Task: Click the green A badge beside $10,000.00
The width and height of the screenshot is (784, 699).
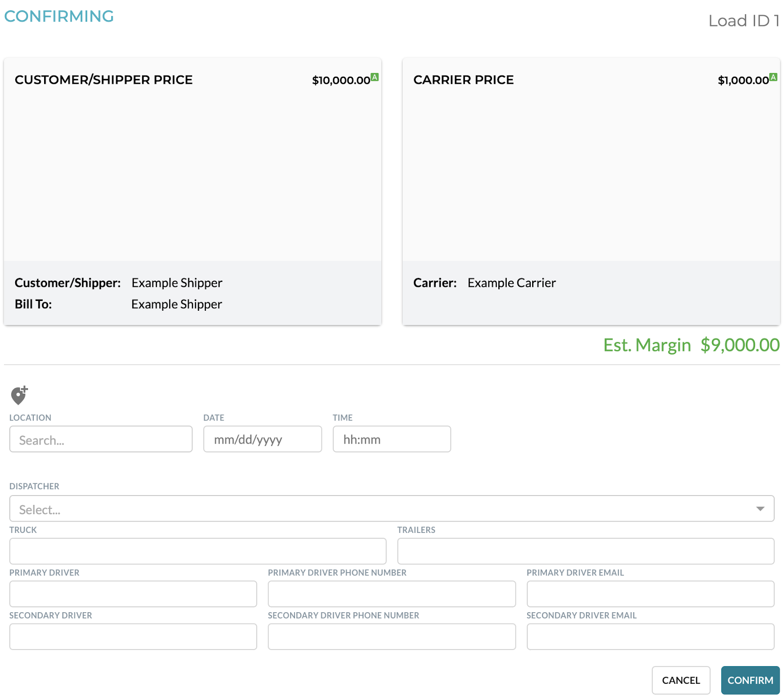Action: tap(375, 76)
